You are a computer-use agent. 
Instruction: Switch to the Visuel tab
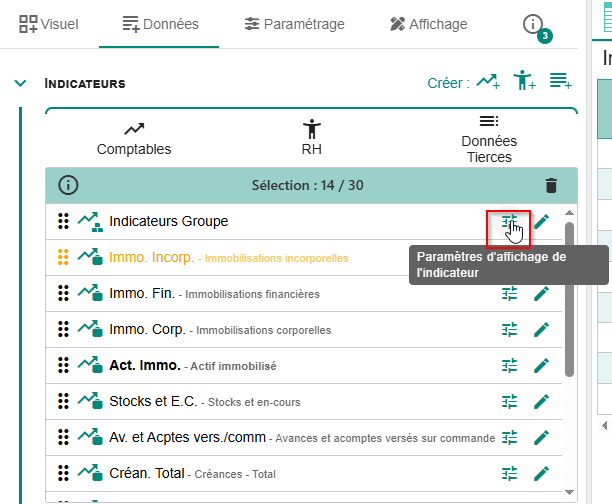coord(50,24)
